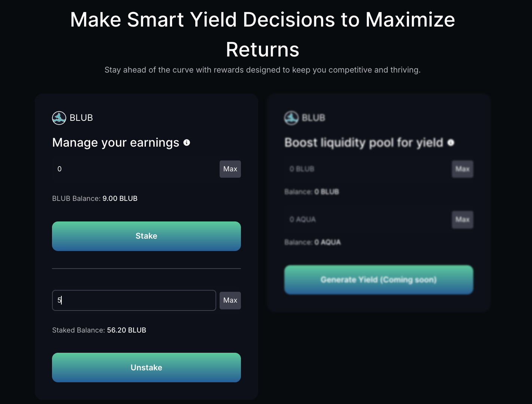Focus the unstake amount field containing 5
The image size is (532, 404).
point(134,300)
